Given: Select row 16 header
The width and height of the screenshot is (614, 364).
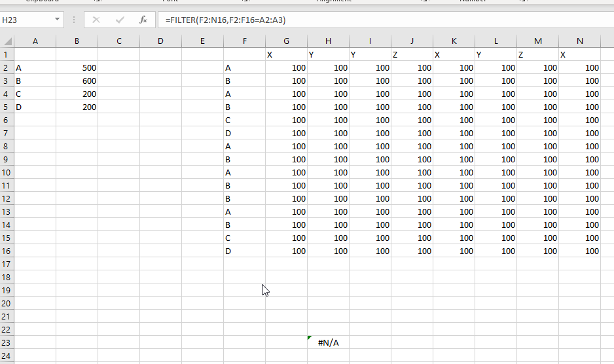Looking at the screenshot, I should point(7,251).
